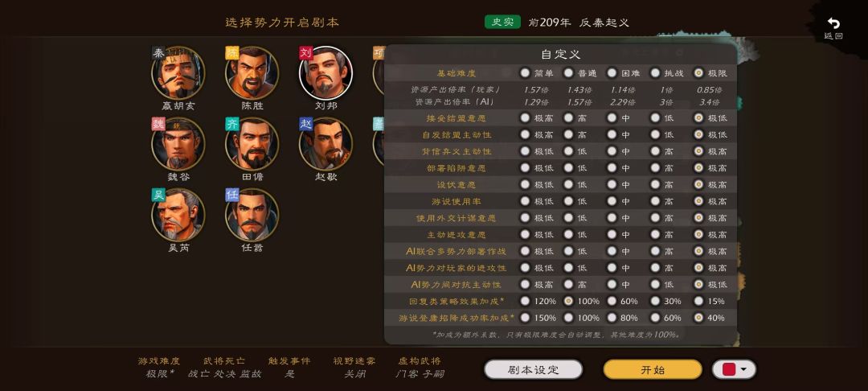This screenshot has height=391, width=868.
Task: Set 设伏意愿 to 高
Action: (655, 184)
